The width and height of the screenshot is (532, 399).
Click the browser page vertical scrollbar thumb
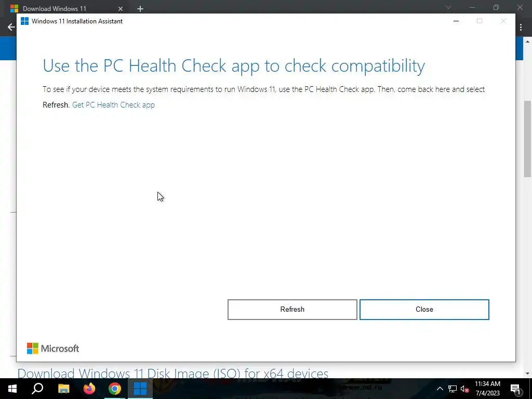527,138
